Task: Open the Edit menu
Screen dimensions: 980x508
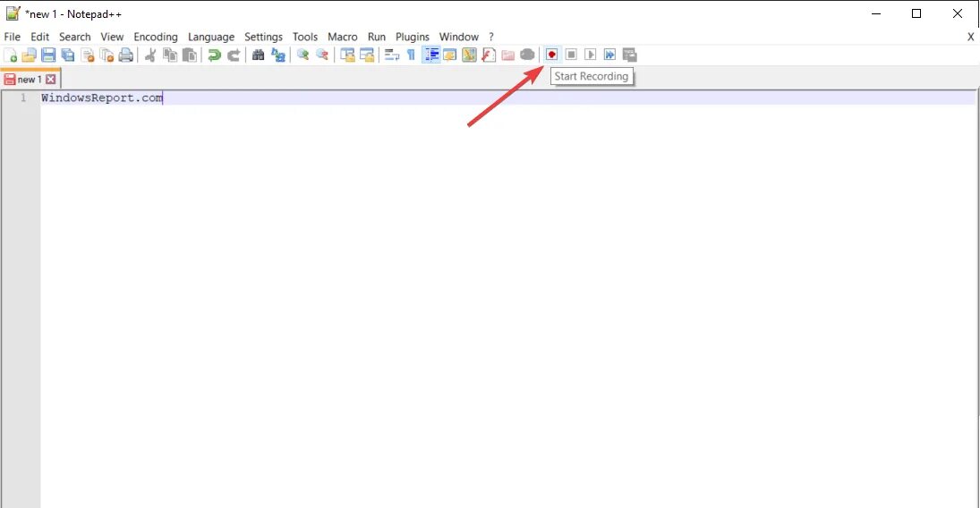Action: (40, 37)
